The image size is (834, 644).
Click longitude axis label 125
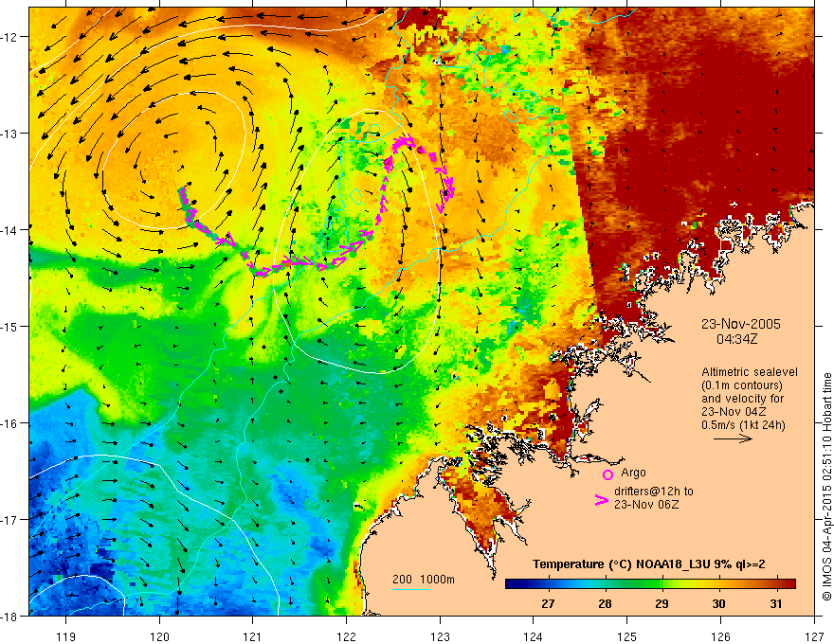[x=627, y=636]
